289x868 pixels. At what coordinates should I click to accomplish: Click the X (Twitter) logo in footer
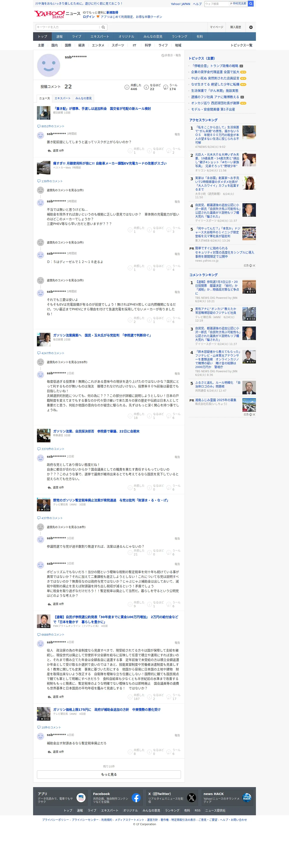click(192, 797)
